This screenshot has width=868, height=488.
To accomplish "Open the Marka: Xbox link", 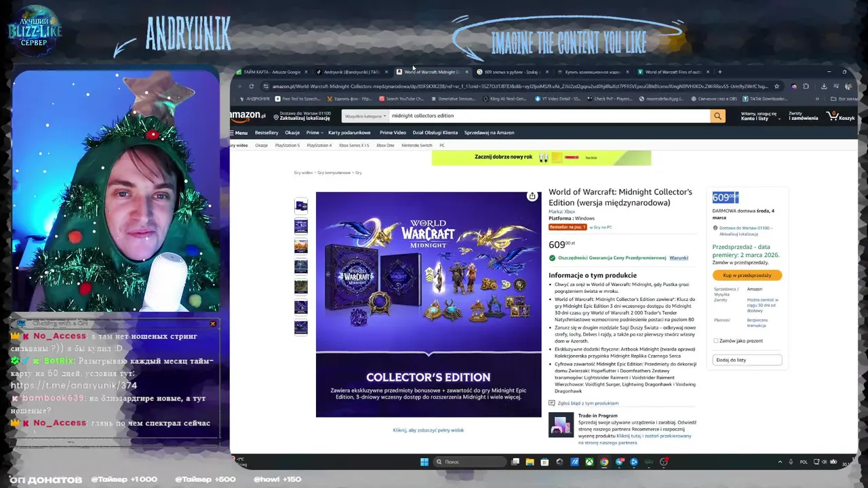I will click(561, 211).
